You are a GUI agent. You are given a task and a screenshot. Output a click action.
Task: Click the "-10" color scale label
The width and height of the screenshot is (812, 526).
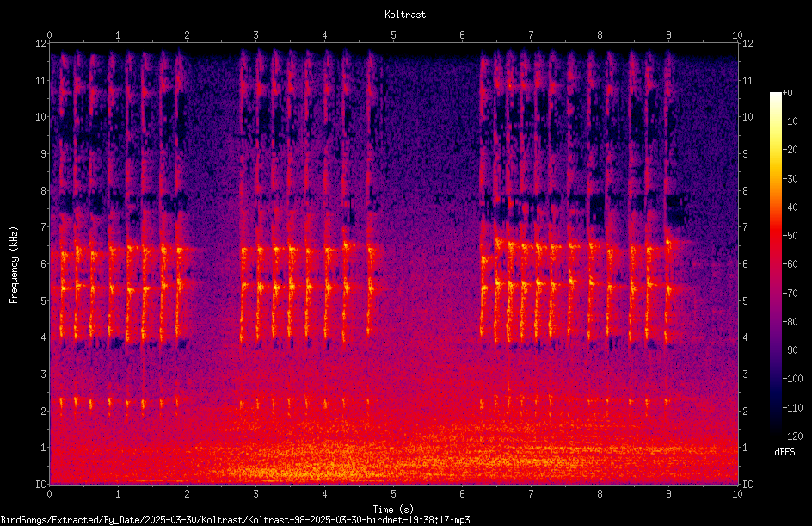[x=790, y=121]
